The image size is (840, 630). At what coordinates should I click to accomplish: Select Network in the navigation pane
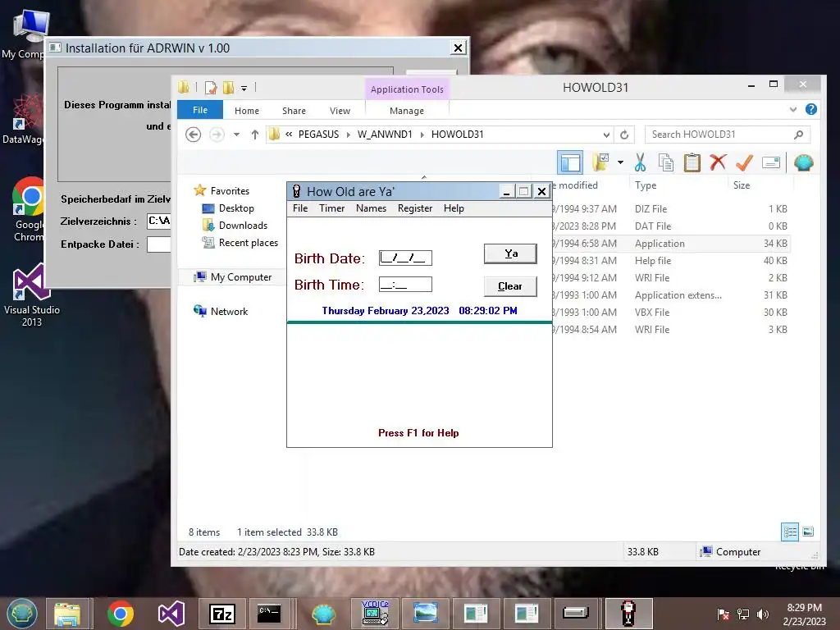pyautogui.click(x=229, y=311)
